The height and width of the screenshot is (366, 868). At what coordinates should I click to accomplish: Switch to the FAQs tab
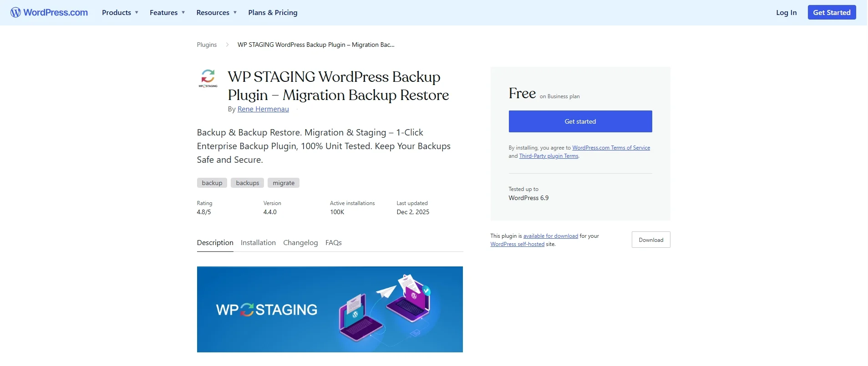pos(334,243)
